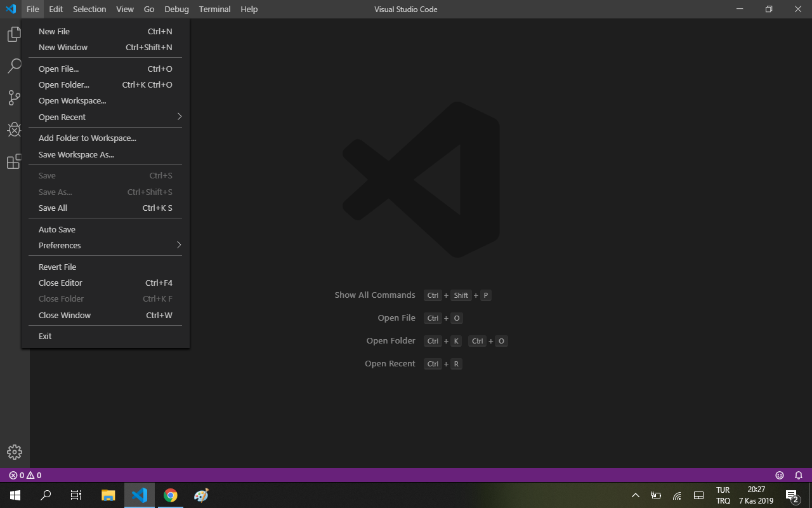Choose Open Folder... in File menu

pos(105,84)
